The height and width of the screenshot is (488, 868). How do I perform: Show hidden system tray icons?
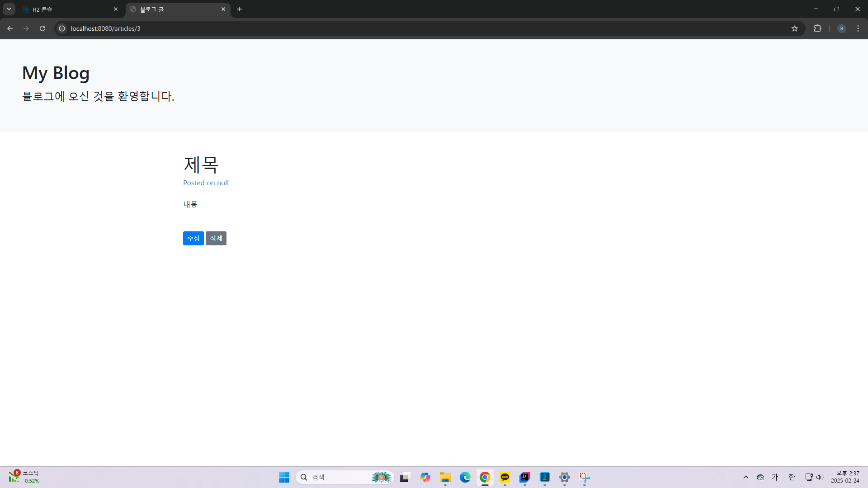click(x=746, y=477)
